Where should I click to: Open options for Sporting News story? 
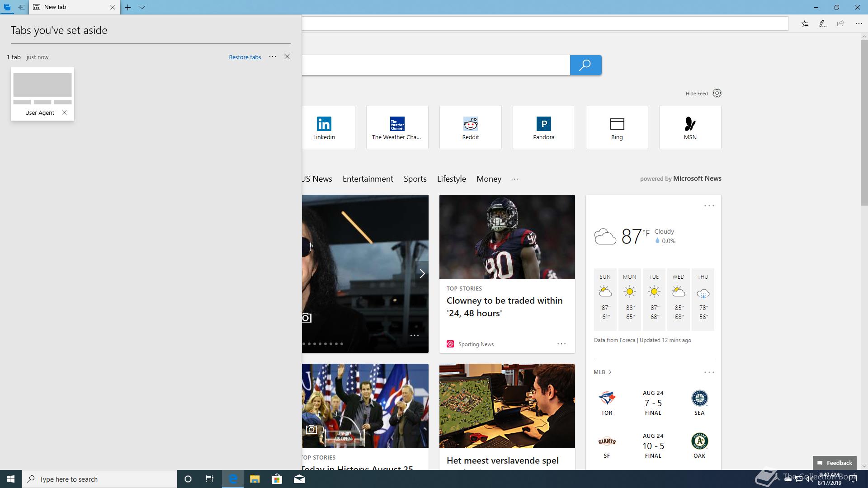pyautogui.click(x=561, y=344)
